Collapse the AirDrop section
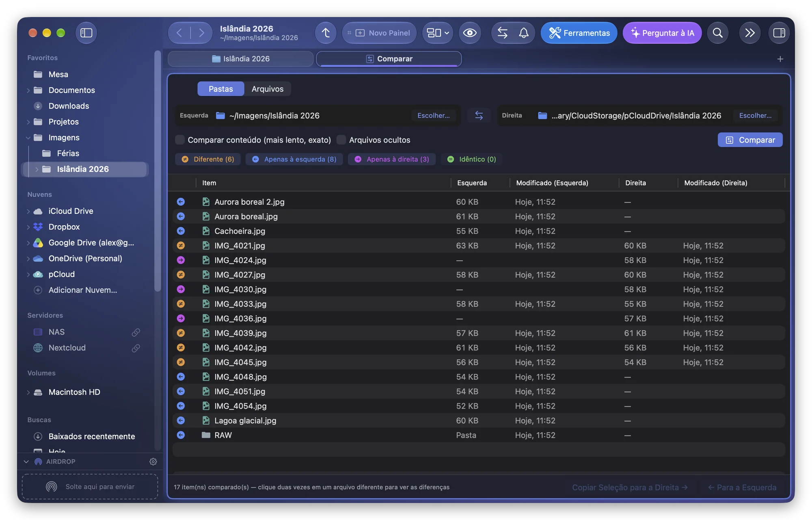The height and width of the screenshot is (520, 812). pyautogui.click(x=26, y=462)
